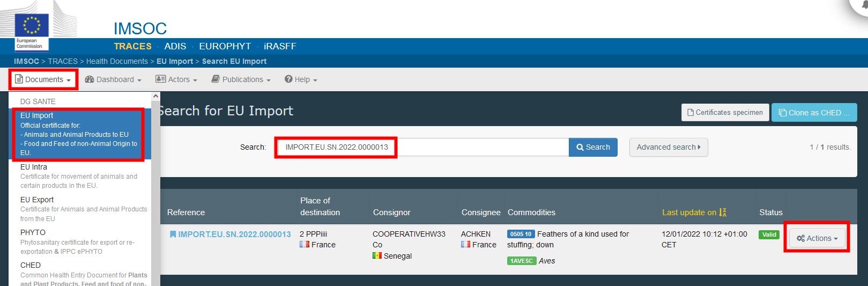
Task: Open the IMPORT.EU.SN.2022.0000013 reference link
Action: 234,234
